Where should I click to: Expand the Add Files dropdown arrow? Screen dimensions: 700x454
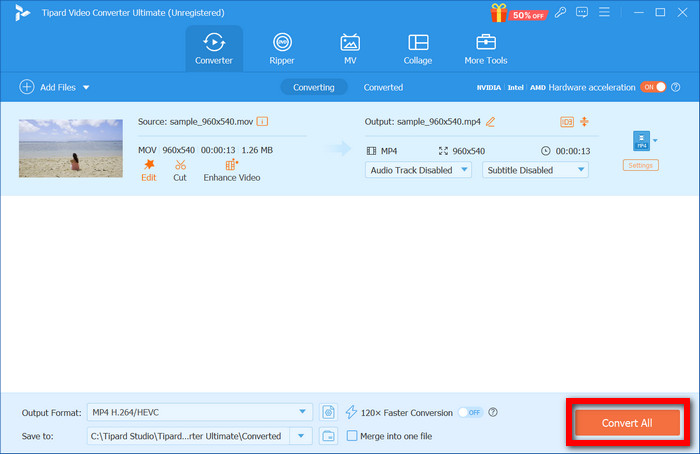click(86, 87)
